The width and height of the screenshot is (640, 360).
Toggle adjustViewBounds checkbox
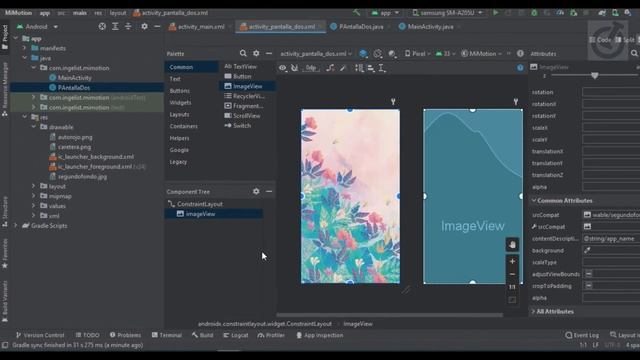589,274
